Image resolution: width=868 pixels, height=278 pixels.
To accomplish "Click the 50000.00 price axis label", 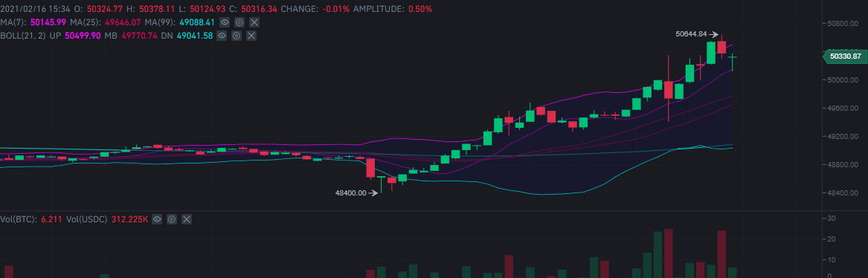I will point(843,80).
